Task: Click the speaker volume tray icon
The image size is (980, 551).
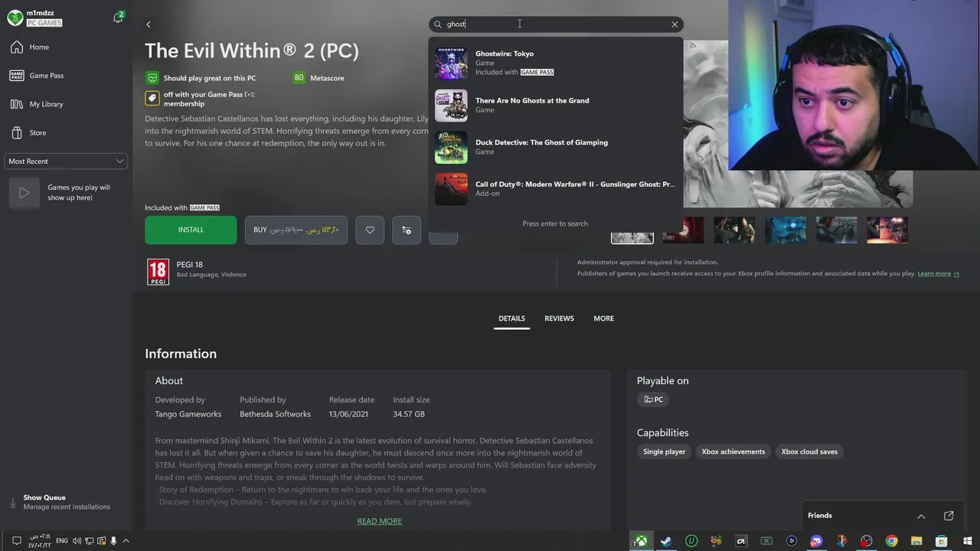Action: click(77, 541)
